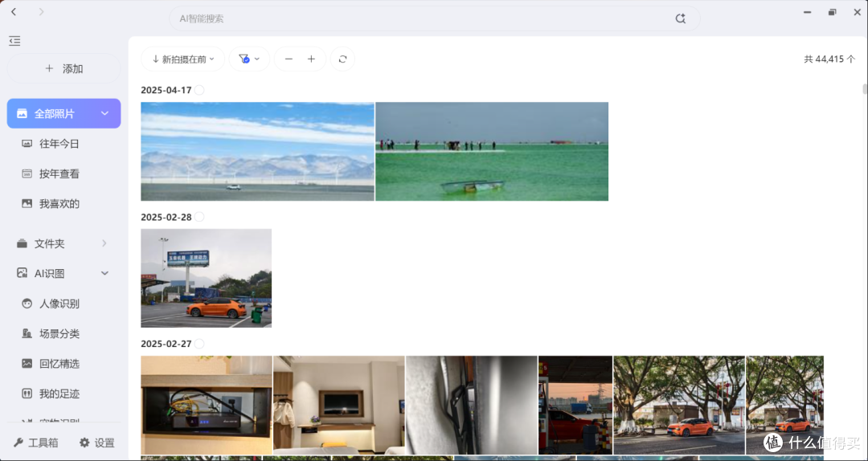This screenshot has height=461, width=868.
Task: Go forward with the right arrow
Action: point(42,11)
